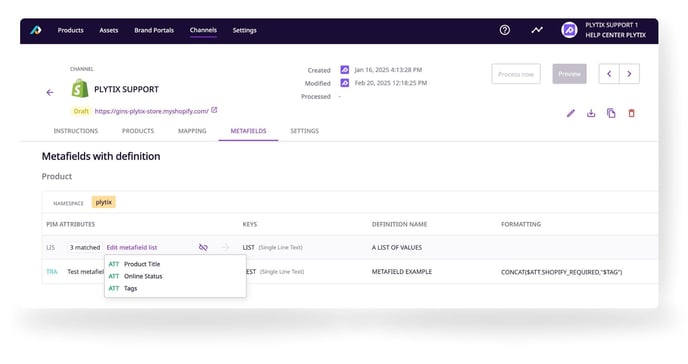Duplicate the channel with copy icon
Viewport: 688px width, 364px height.
[x=611, y=113]
